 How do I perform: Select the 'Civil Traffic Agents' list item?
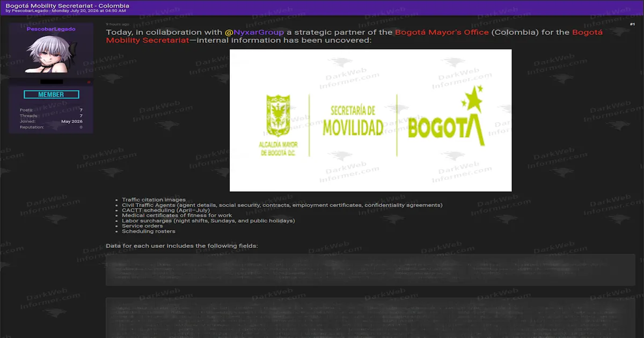(282, 205)
